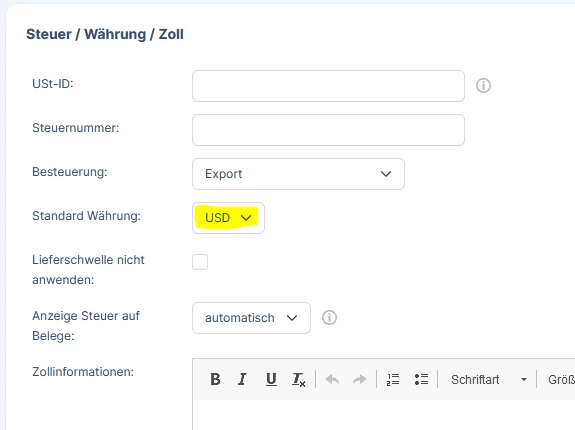Enable the Lieferschwelle nicht anwenden checkbox

(x=200, y=262)
